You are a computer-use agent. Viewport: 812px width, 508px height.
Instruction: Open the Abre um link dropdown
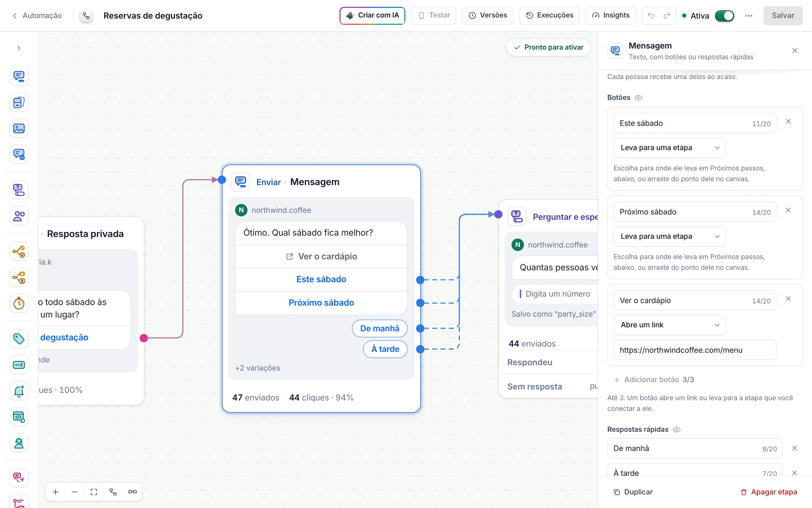(669, 325)
